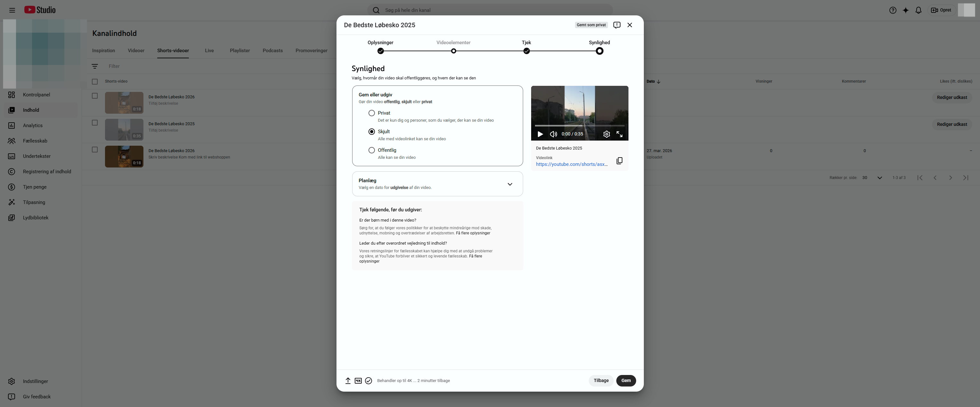The height and width of the screenshot is (407, 980).
Task: Select the Privat radio button
Action: pos(371,113)
